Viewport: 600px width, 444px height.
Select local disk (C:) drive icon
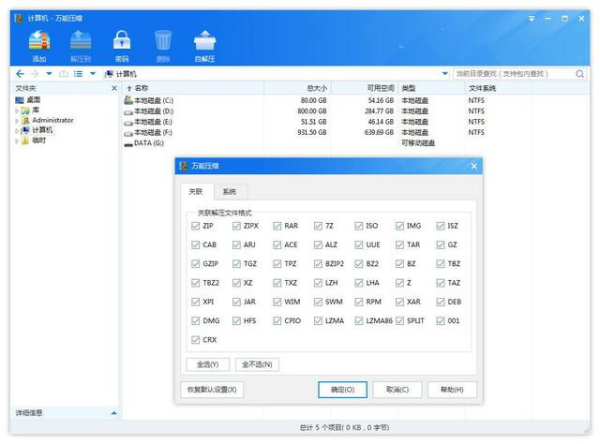pyautogui.click(x=128, y=100)
